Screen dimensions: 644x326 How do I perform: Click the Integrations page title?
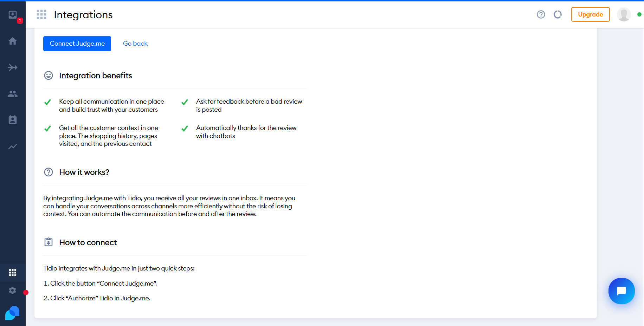(x=83, y=15)
